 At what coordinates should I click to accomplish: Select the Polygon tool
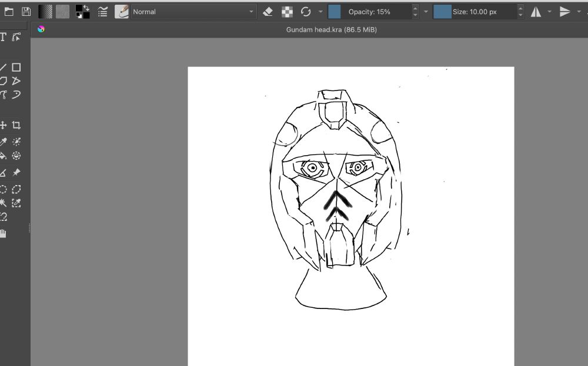(3, 81)
